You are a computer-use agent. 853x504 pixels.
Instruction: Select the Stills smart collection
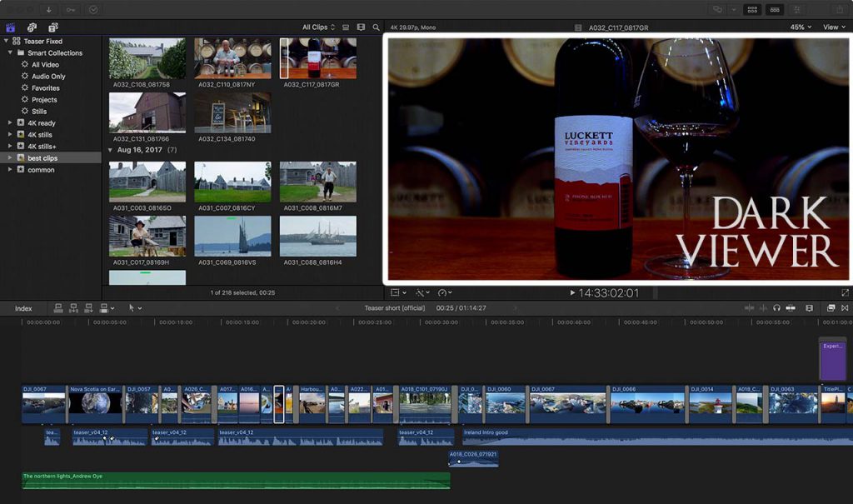pyautogui.click(x=38, y=111)
